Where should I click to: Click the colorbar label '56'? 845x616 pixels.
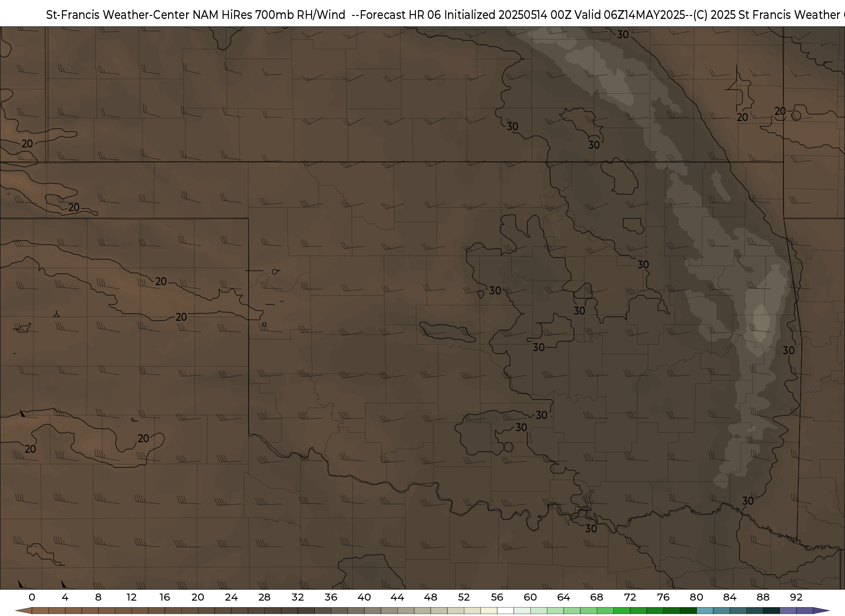[x=497, y=597]
